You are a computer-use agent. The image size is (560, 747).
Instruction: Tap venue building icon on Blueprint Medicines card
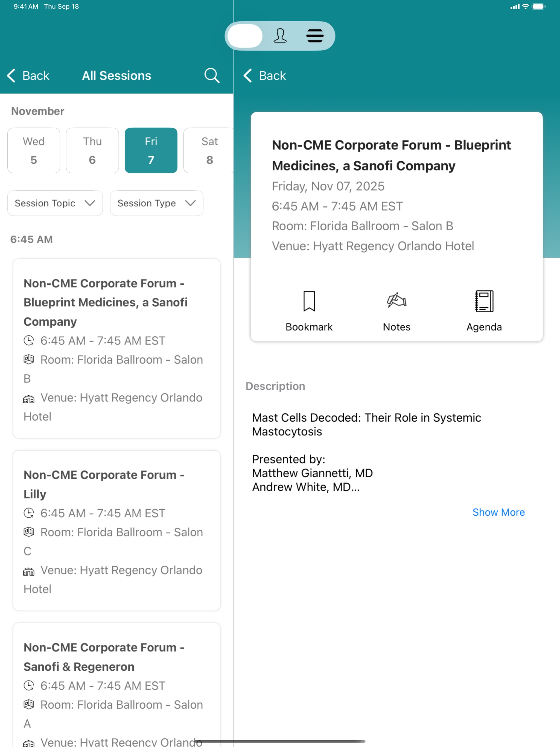[x=29, y=399]
